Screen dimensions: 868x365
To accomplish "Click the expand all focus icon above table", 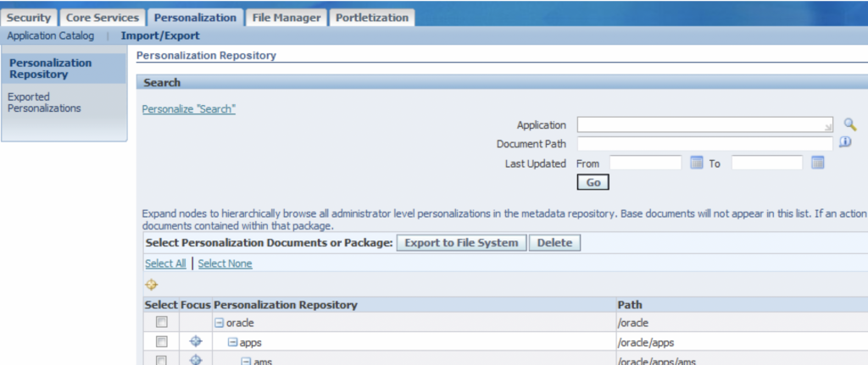I will click(x=152, y=285).
